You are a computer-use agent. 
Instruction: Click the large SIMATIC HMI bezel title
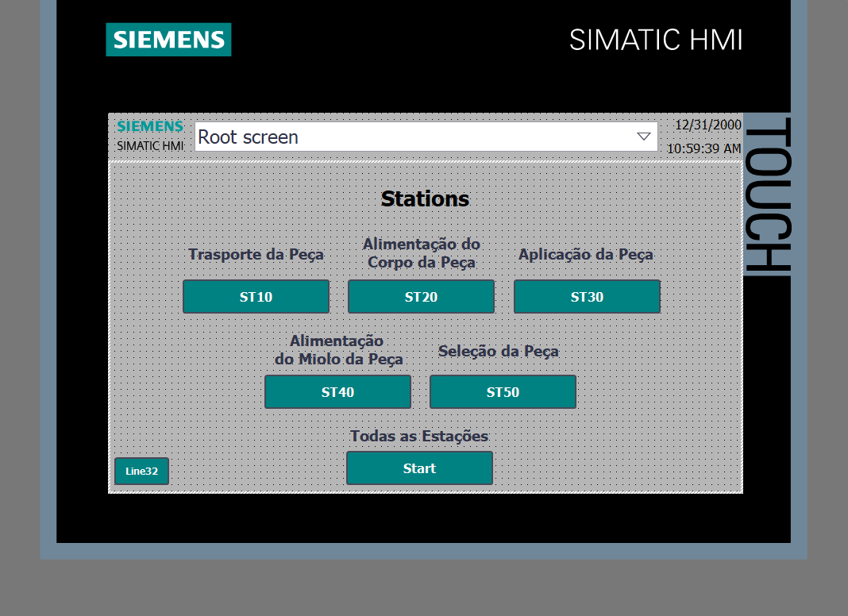(x=656, y=40)
